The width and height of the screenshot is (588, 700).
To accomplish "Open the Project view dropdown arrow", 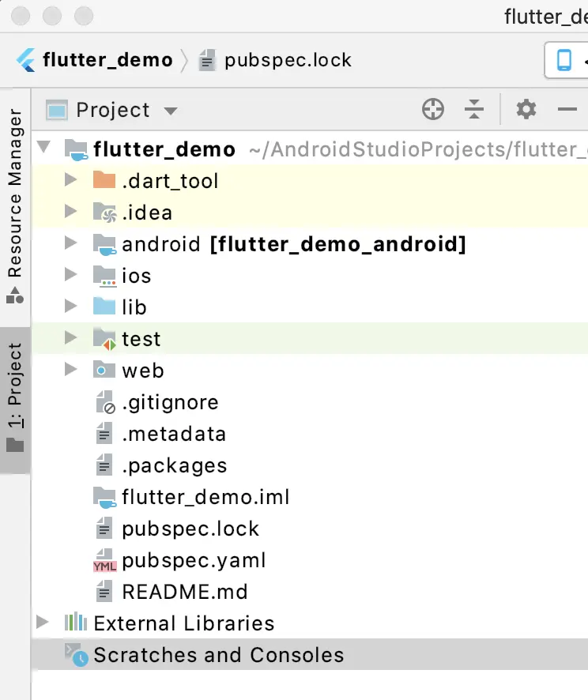I will click(171, 111).
